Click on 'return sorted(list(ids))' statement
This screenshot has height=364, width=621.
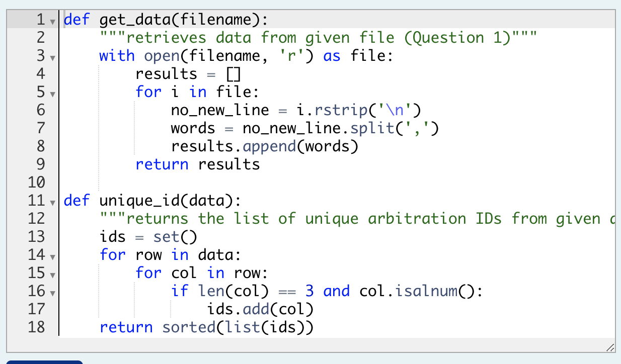[x=206, y=327]
